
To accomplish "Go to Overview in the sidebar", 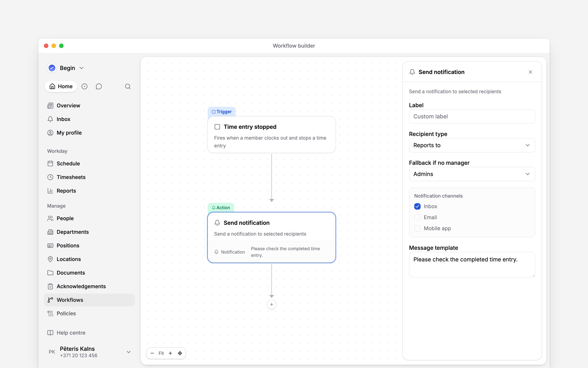I will pos(89,106).
